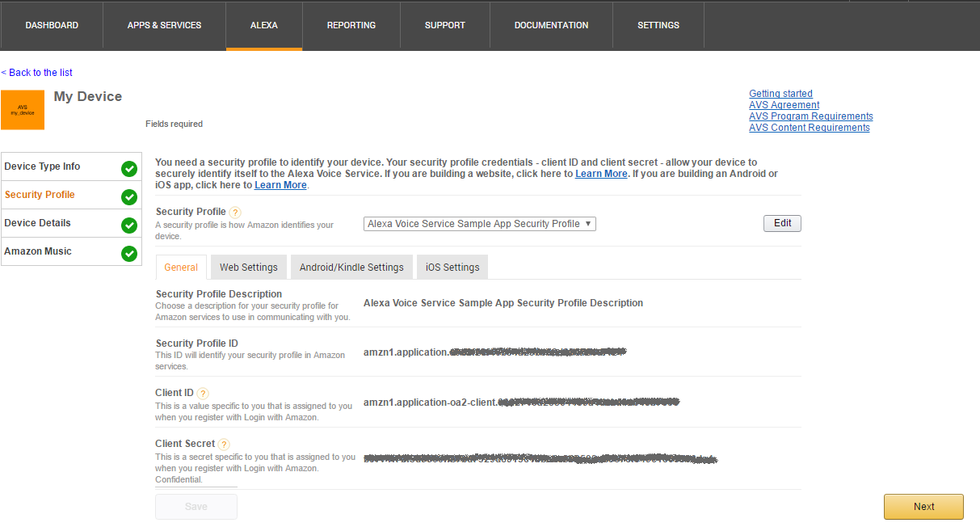
Task: Go to Apps & Services menu
Action: (164, 25)
